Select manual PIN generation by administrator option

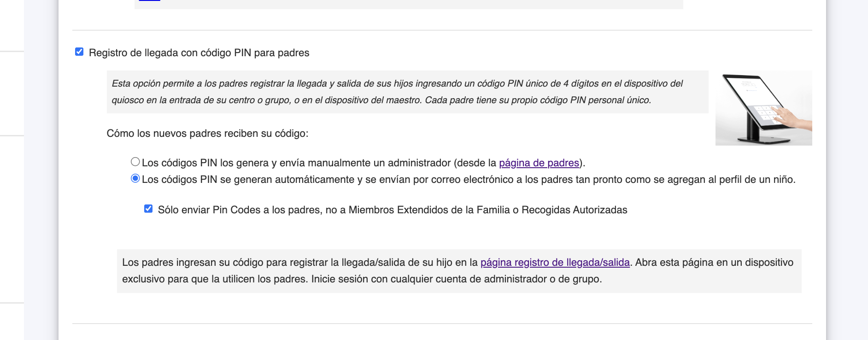pyautogui.click(x=135, y=162)
